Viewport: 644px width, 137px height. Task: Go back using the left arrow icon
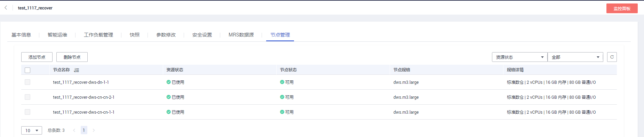click(6, 8)
